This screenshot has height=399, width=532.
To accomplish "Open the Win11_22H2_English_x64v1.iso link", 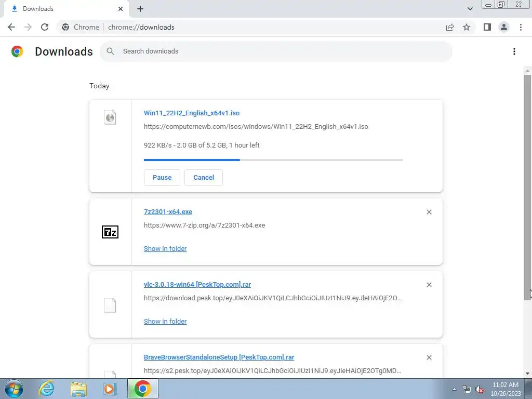I will point(192,113).
